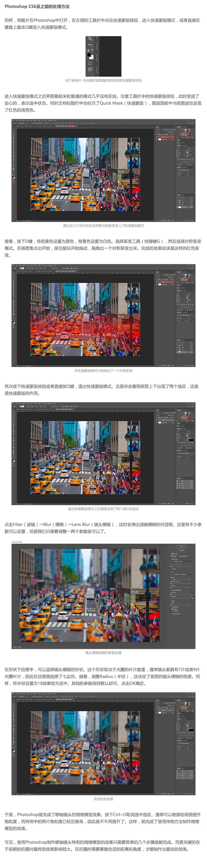Click the blurred preview image in Lens Blur dialog
The height and width of the screenshot is (868, 207).
pyautogui.click(x=89, y=595)
